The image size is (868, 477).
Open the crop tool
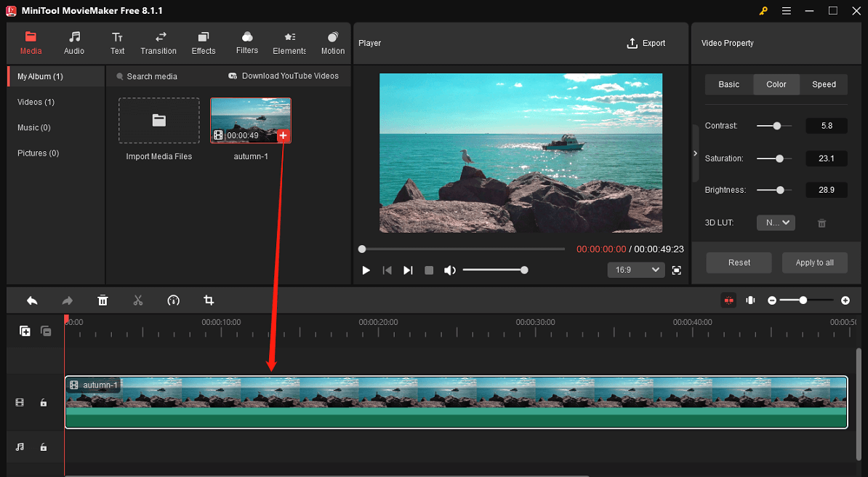pos(209,300)
